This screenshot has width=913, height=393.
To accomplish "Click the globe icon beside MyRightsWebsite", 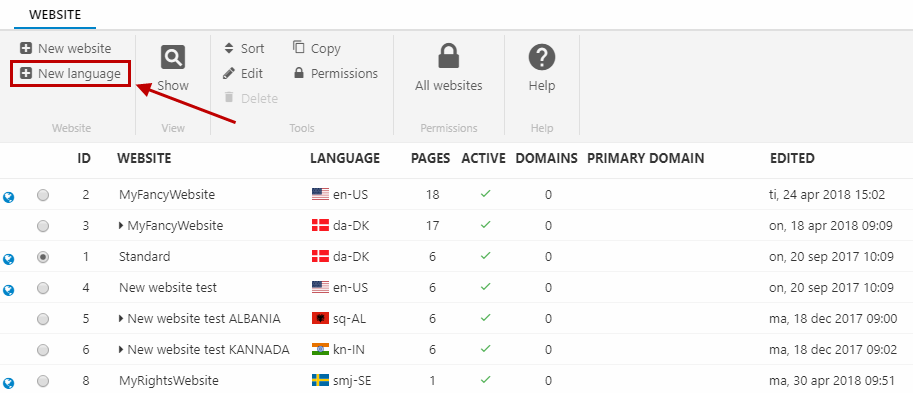I will (x=9, y=383).
